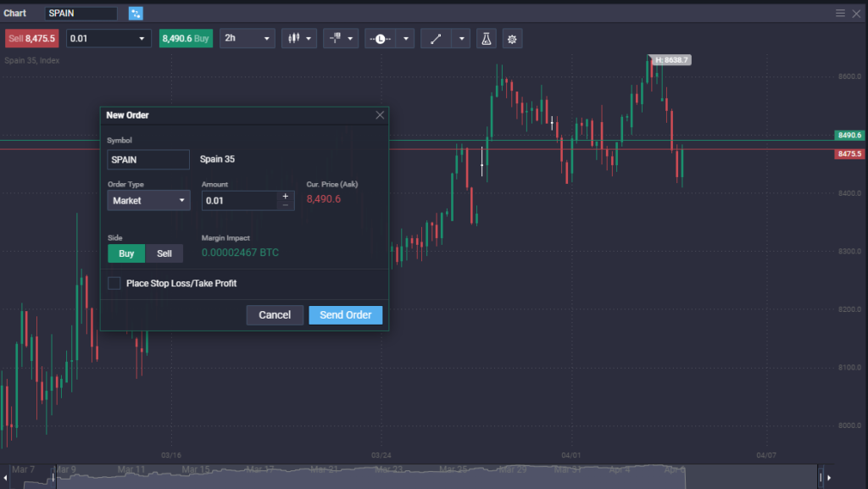Open the hamburger menu at top right
Screen dimensions: 868x489
coord(842,13)
